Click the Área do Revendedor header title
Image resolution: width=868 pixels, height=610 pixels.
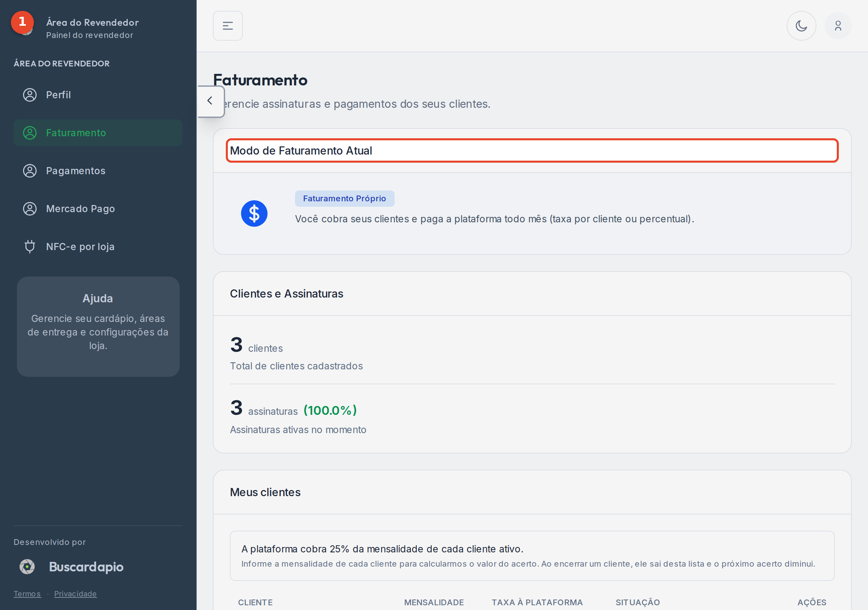pos(92,22)
